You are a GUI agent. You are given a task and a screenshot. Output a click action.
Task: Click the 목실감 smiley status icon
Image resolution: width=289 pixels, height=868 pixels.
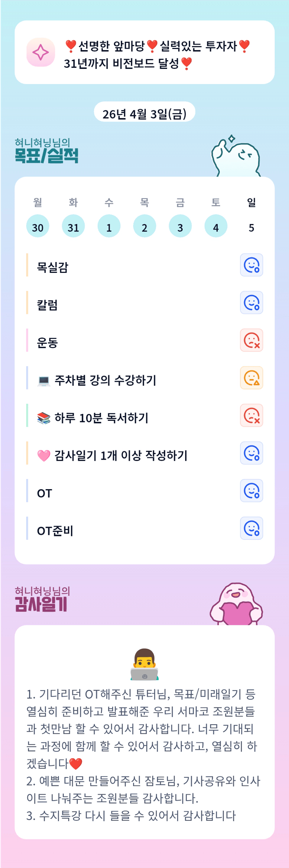coord(251,265)
